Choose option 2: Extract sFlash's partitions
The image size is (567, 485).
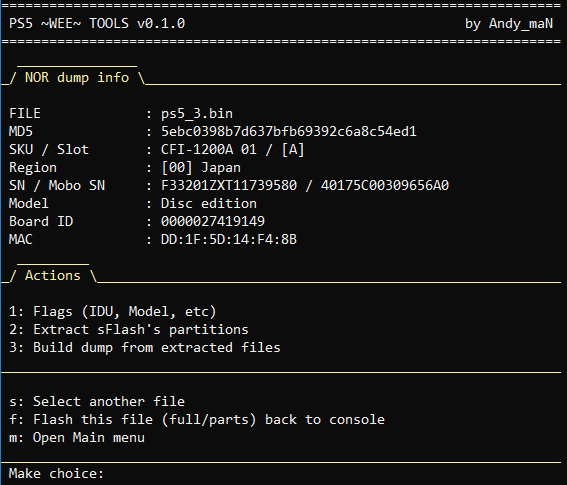tap(129, 329)
